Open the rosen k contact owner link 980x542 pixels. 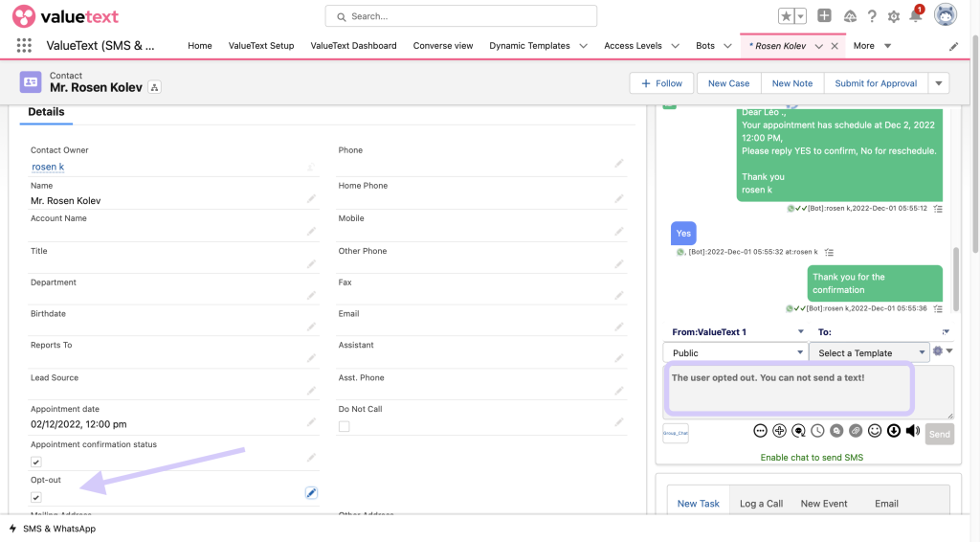pyautogui.click(x=48, y=167)
